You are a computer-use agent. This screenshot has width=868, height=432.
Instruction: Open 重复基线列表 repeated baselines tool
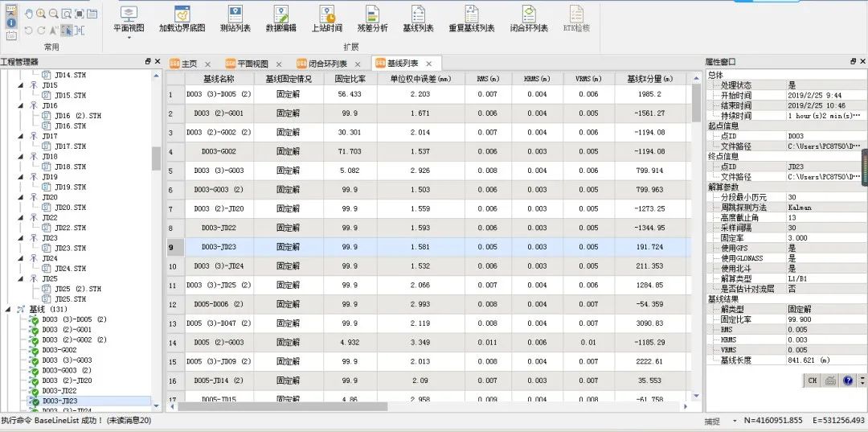click(472, 19)
